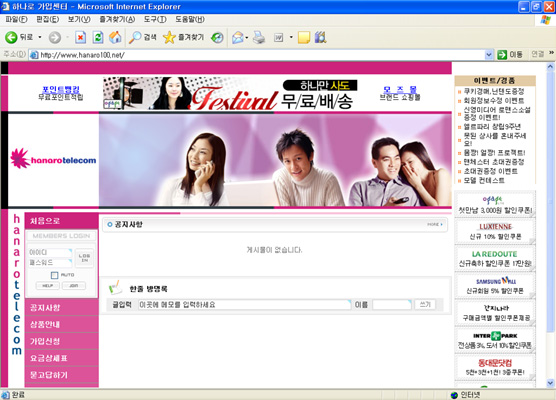Image resolution: width=556 pixels, height=400 pixels.
Task: Click the page scrollbar down arrow
Action: point(550,383)
